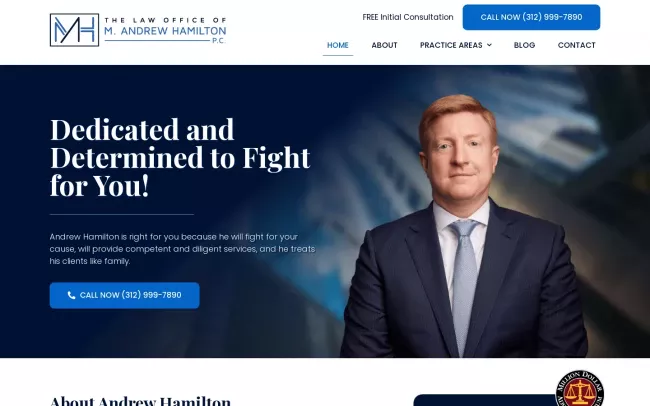Click the MH monogram logo icon
The image size is (650, 406).
(74, 30)
